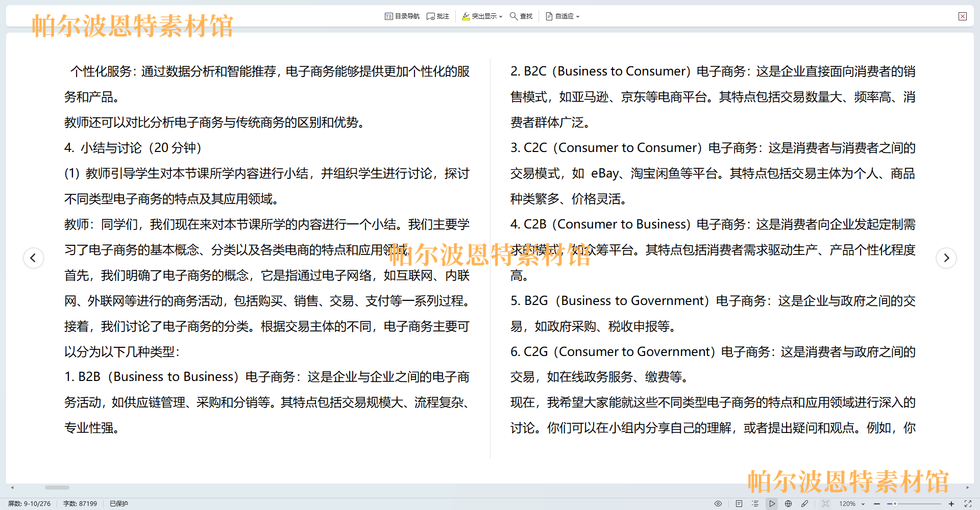The image size is (980, 510).
Task: Click the line starting "4. C2B (Consumer to Business)"
Action: (x=713, y=224)
